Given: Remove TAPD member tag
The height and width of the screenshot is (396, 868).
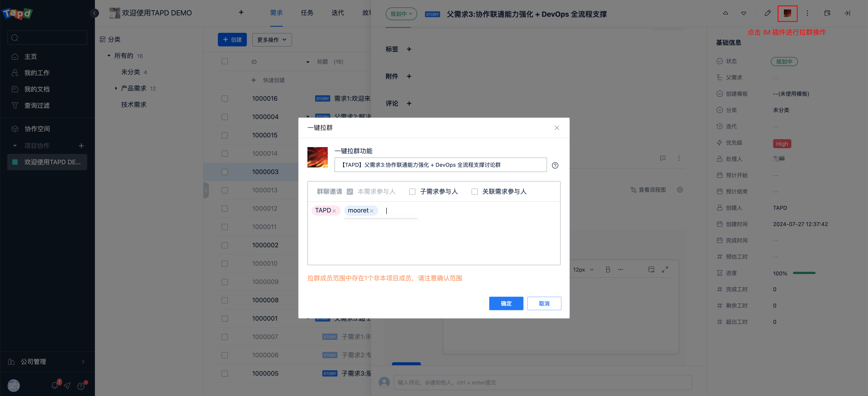Looking at the screenshot, I should coord(334,211).
